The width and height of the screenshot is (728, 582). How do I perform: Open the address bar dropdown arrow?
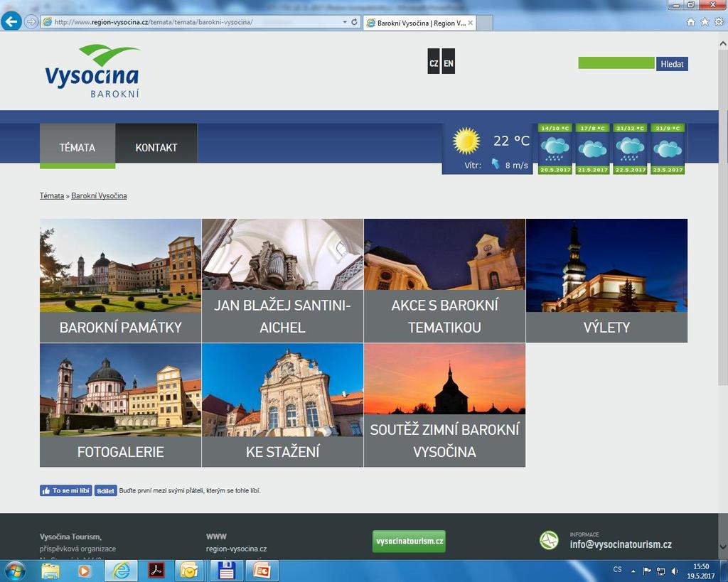coord(345,22)
